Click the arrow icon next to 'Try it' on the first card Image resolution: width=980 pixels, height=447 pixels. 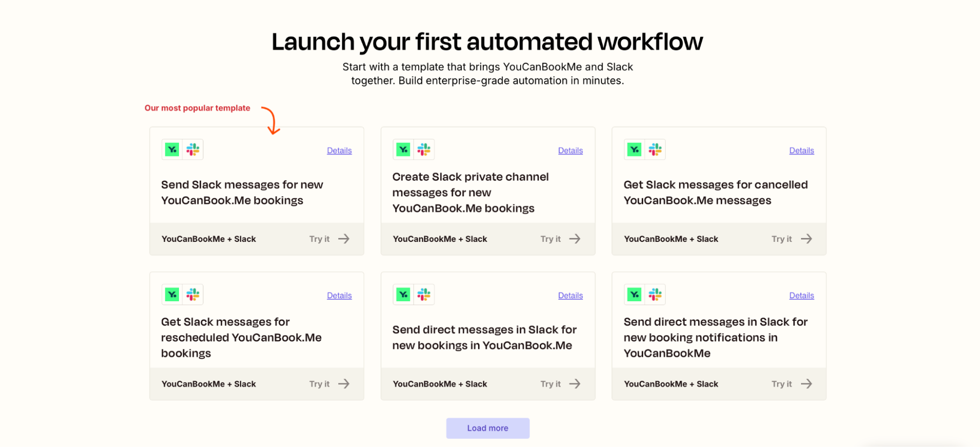344,239
